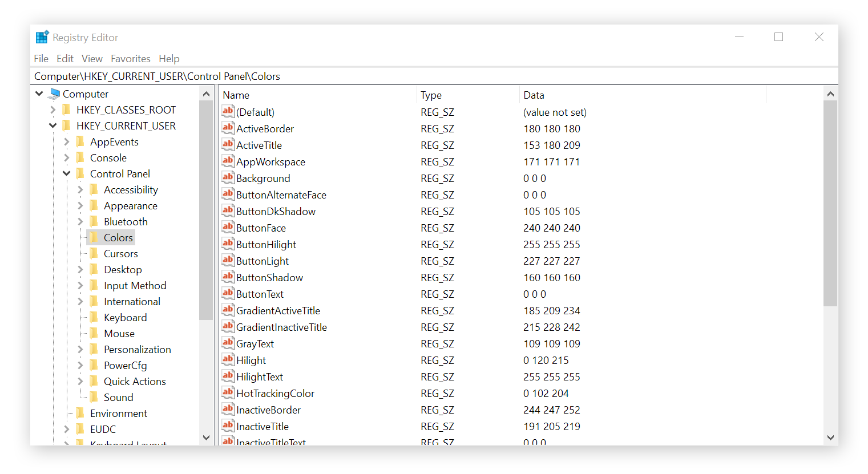Click the HotTrackingColor value icon
868x474 pixels.
(x=228, y=393)
